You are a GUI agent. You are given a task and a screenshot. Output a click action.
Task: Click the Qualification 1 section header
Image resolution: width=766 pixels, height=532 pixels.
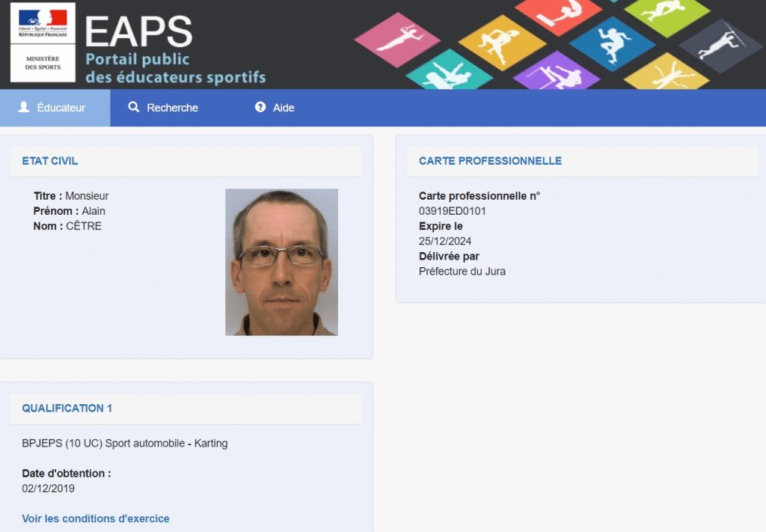click(x=67, y=408)
